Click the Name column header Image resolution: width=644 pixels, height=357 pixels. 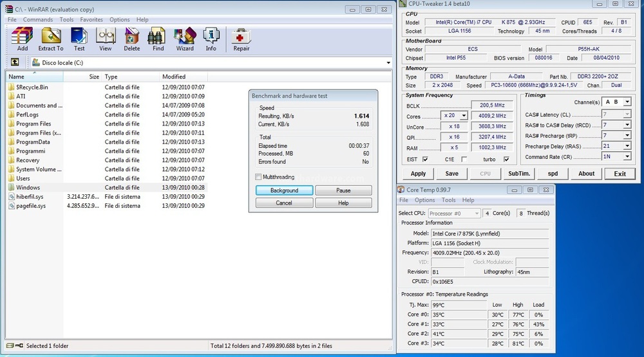pyautogui.click(x=35, y=77)
